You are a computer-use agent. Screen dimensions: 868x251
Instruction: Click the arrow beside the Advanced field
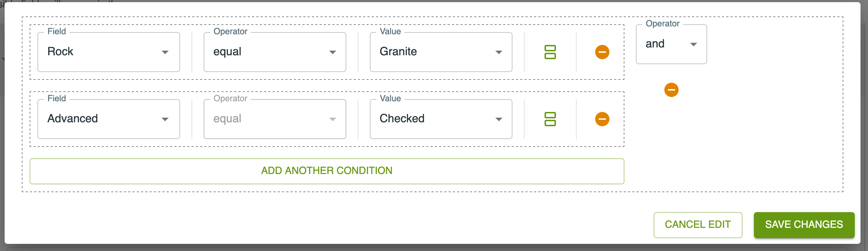(165, 119)
